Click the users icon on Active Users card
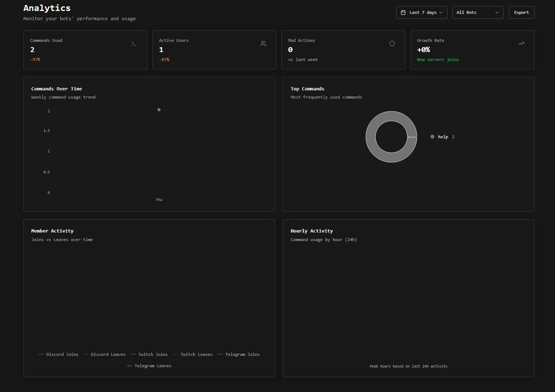The width and height of the screenshot is (555, 392). tap(263, 43)
